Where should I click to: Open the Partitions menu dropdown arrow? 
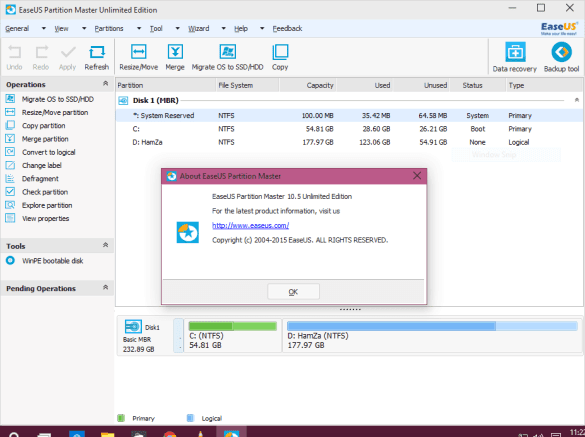[139, 28]
